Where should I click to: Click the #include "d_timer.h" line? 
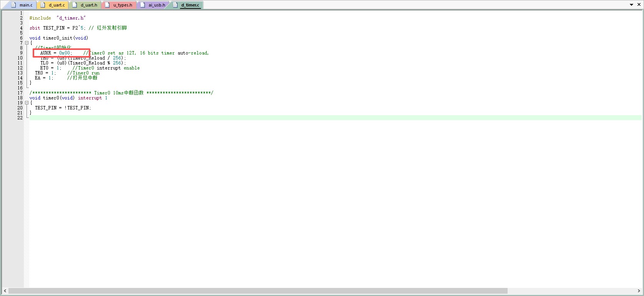[x=58, y=18]
